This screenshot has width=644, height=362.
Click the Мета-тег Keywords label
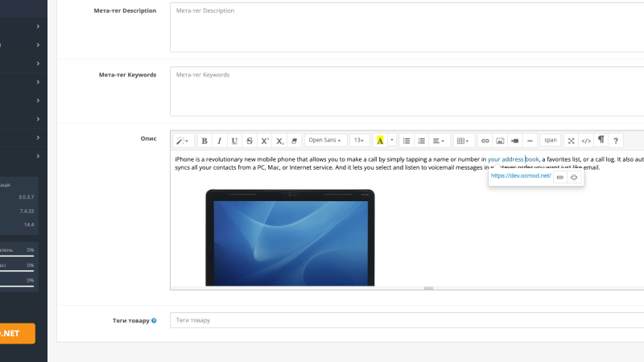tap(127, 75)
